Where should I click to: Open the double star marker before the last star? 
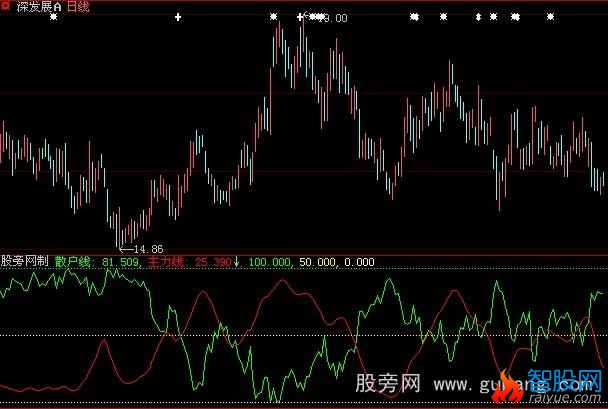click(515, 17)
